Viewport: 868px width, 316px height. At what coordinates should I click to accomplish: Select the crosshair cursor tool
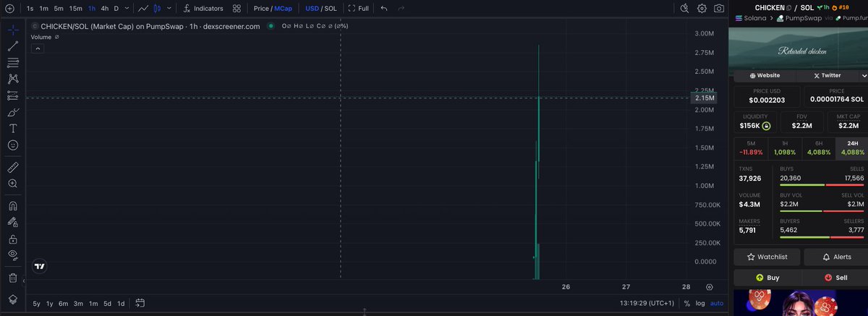(x=13, y=31)
